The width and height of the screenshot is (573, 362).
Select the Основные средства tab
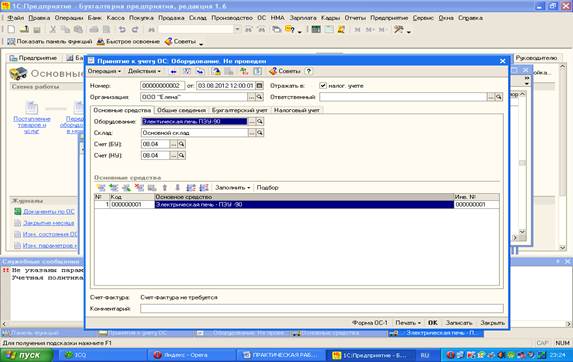[122, 110]
